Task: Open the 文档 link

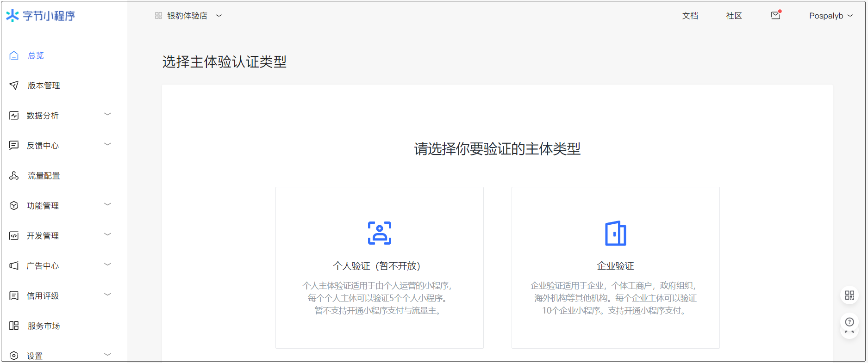Action: [690, 16]
